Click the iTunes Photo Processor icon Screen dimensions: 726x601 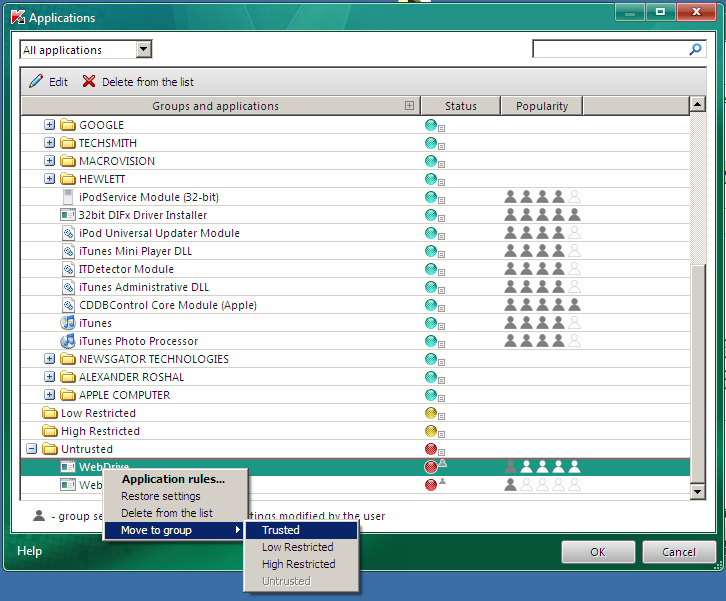(x=68, y=341)
